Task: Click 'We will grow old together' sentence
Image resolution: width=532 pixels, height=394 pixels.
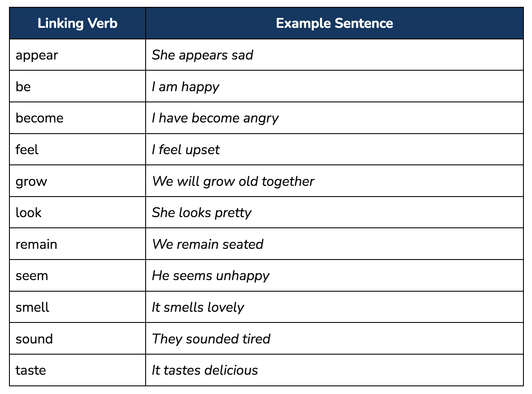Action: pyautogui.click(x=233, y=182)
